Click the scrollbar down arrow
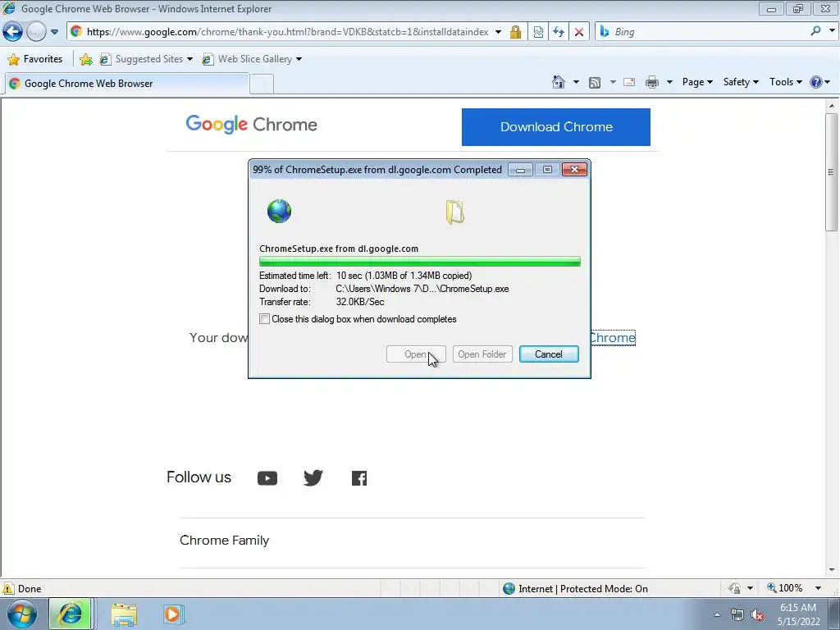Screen dimensions: 840x630 (832, 570)
